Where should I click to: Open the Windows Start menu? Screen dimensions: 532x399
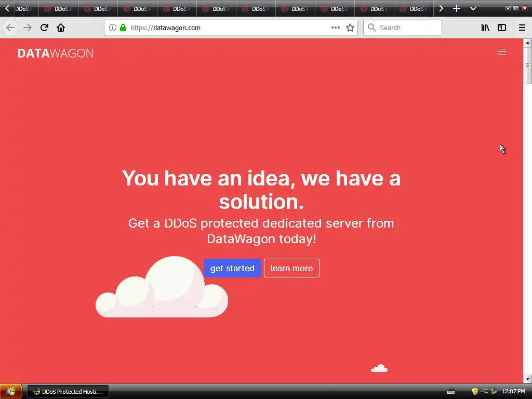point(11,392)
